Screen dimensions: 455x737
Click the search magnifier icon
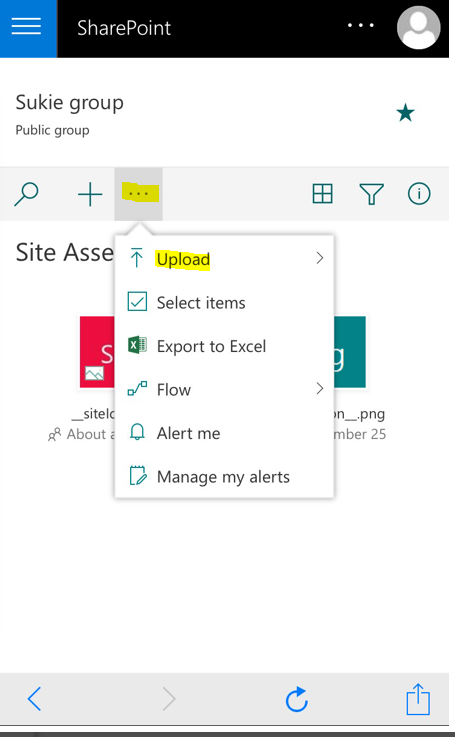coord(26,194)
